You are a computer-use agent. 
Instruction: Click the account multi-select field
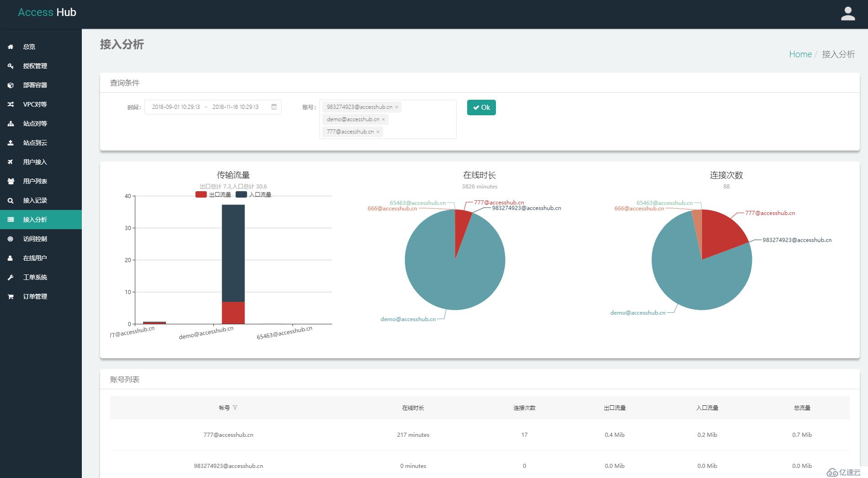pyautogui.click(x=388, y=119)
